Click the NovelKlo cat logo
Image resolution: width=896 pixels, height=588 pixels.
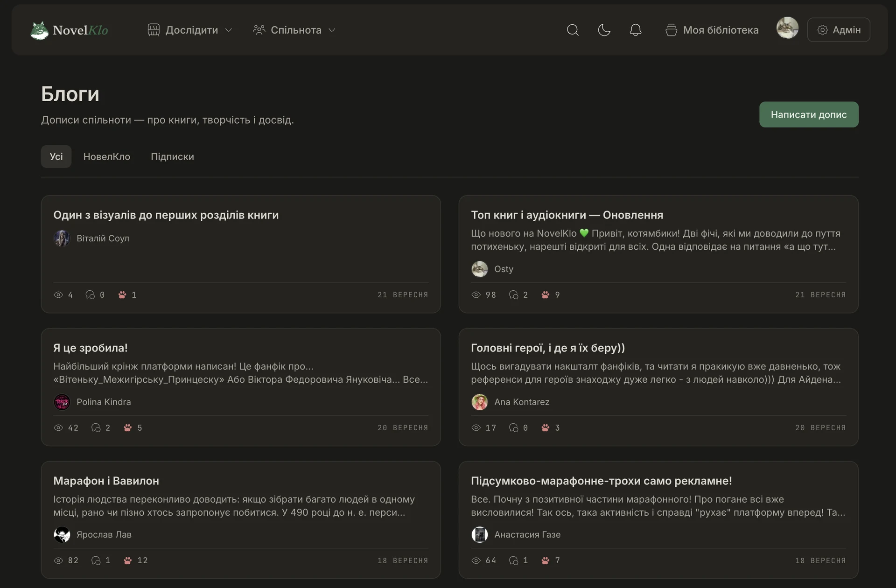[70, 30]
